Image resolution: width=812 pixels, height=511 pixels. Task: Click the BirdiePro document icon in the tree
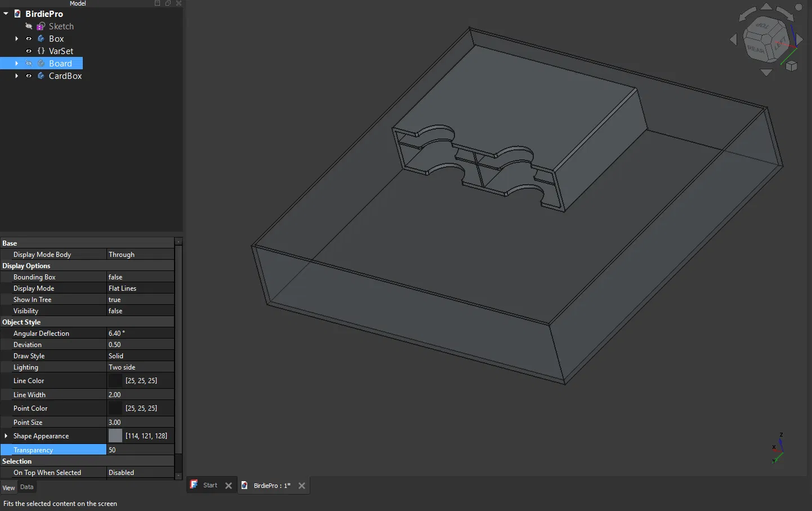tap(17, 14)
